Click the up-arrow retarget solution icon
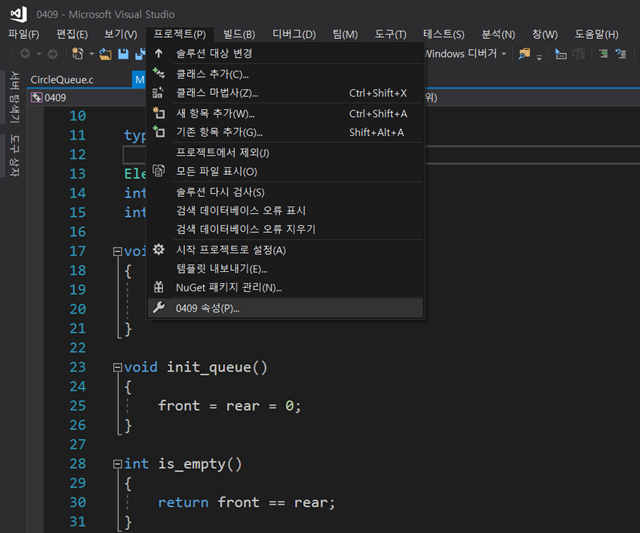Screen dimensions: 640x533 [x=159, y=53]
